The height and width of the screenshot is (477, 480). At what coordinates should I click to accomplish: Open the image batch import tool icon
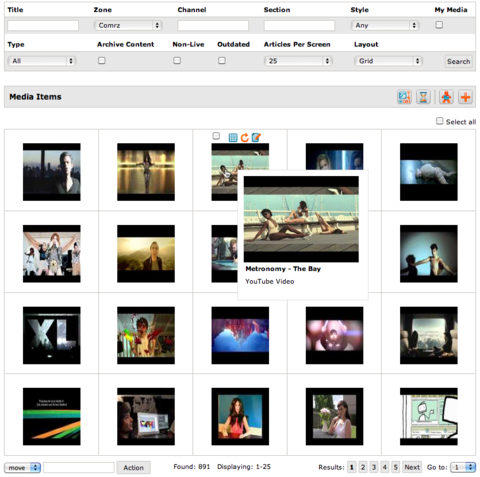tap(404, 97)
